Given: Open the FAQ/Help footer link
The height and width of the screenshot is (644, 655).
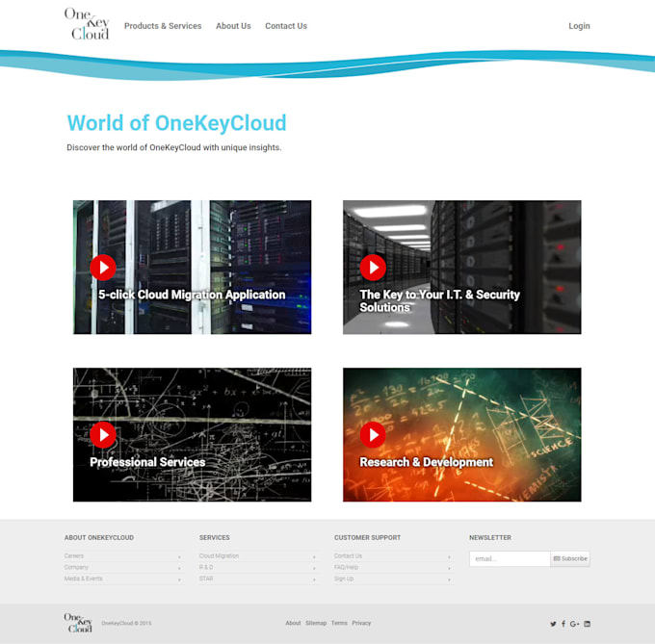Looking at the screenshot, I should coord(346,567).
